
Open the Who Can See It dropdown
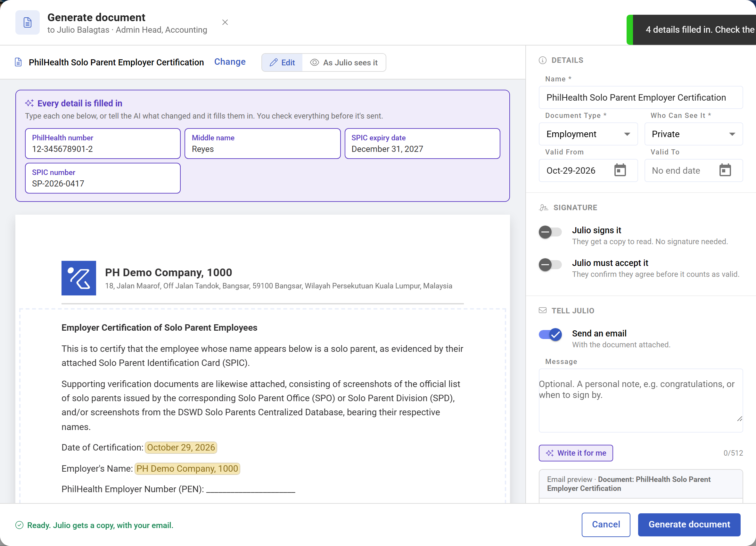[694, 134]
